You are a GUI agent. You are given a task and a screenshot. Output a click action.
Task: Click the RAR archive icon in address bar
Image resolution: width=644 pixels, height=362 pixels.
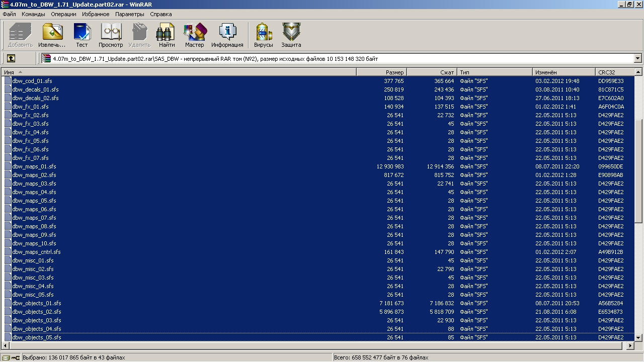47,59
